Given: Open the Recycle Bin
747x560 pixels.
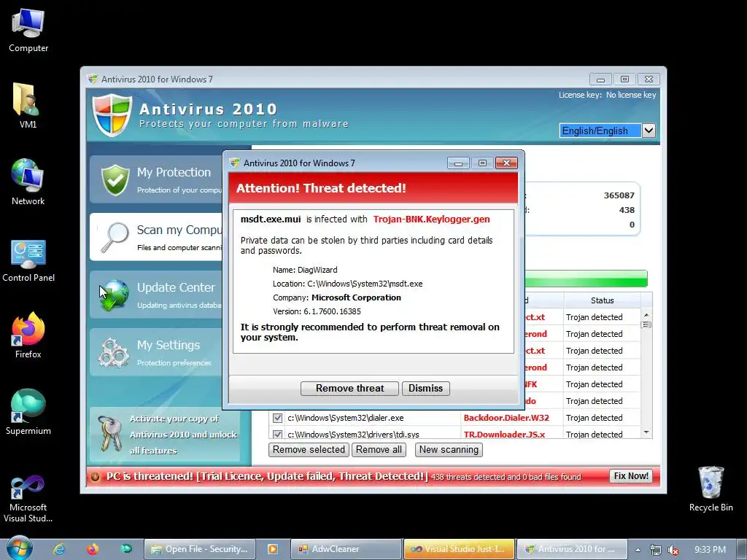Looking at the screenshot, I should [x=711, y=489].
